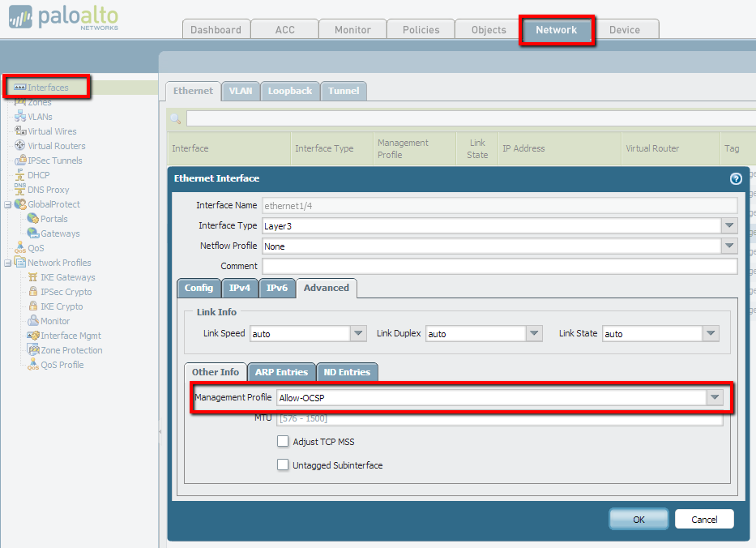
Task: Click the Virtual Routers icon
Action: tap(19, 145)
